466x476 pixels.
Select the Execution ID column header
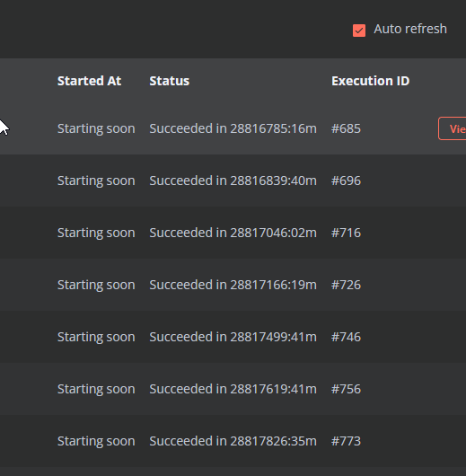[370, 81]
